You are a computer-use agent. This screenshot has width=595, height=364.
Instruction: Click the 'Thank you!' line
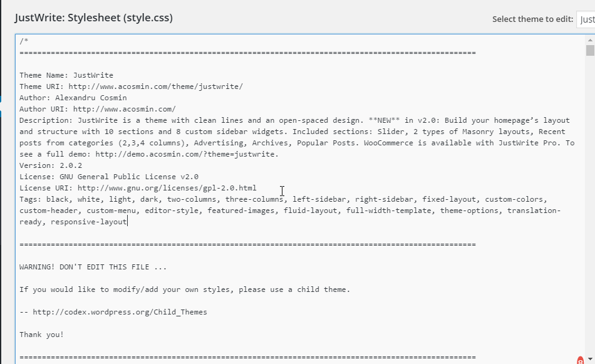(42, 335)
